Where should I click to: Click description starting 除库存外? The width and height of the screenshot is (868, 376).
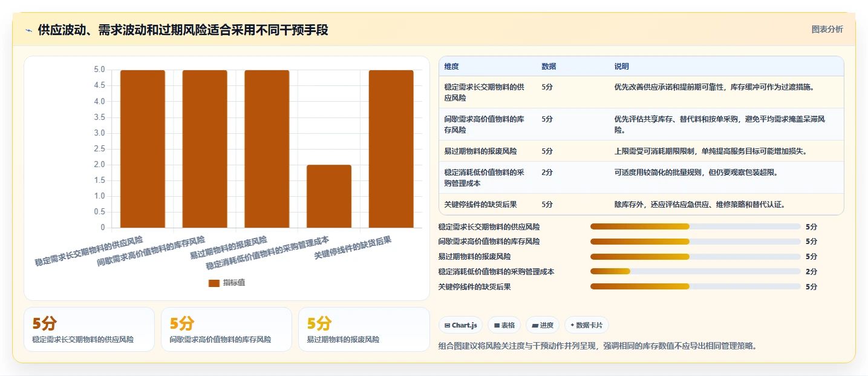point(700,204)
